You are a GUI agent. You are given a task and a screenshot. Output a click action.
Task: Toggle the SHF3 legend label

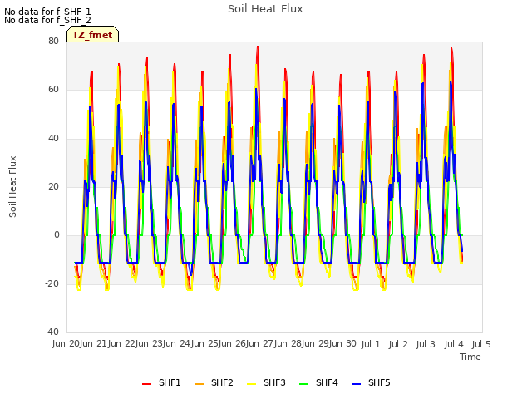(x=274, y=382)
